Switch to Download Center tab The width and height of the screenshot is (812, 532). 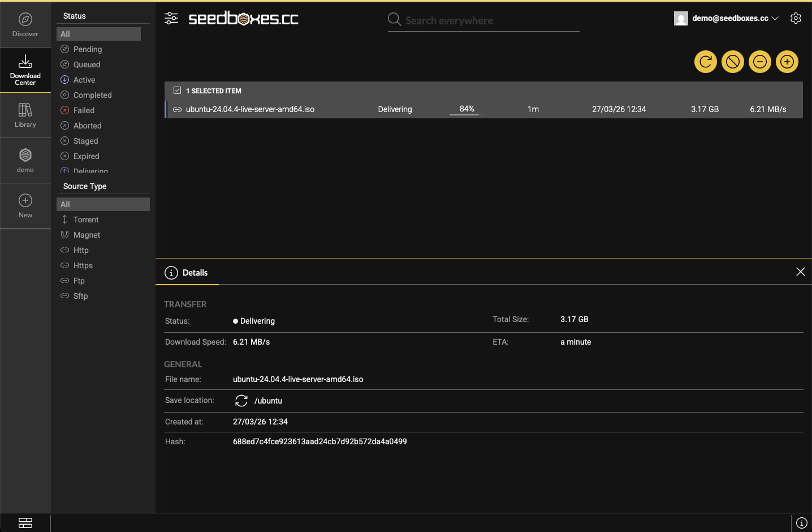pos(25,70)
